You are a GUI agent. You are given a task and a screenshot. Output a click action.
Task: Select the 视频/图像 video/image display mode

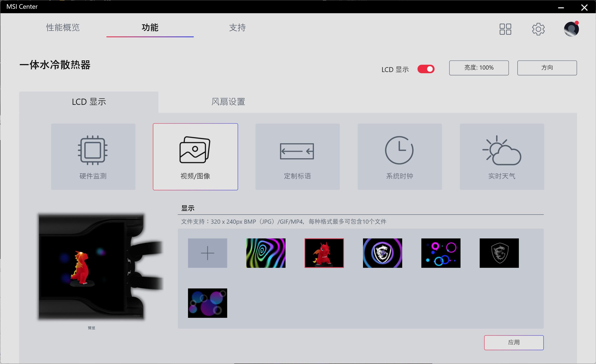coord(195,157)
